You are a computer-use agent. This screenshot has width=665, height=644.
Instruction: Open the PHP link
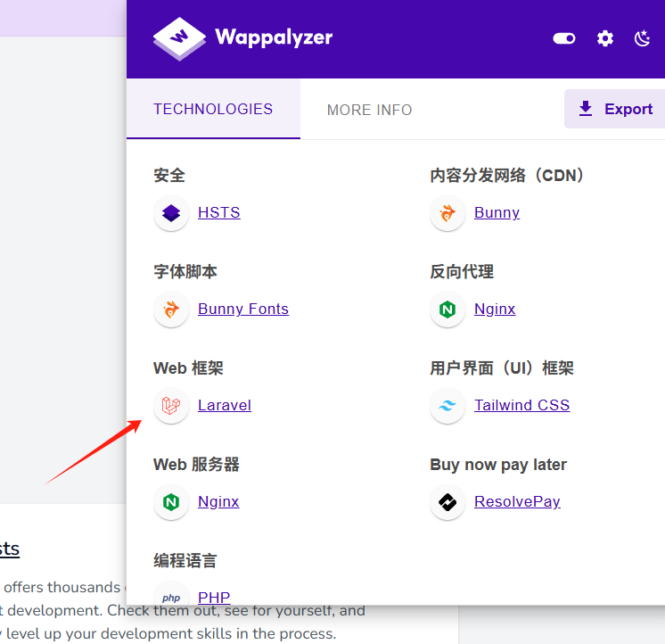[x=214, y=598]
